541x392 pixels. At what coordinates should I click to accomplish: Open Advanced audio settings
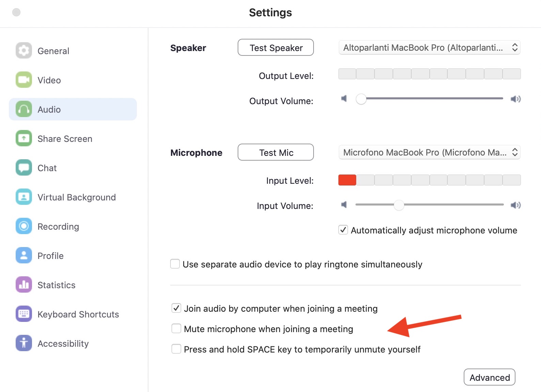coord(489,377)
